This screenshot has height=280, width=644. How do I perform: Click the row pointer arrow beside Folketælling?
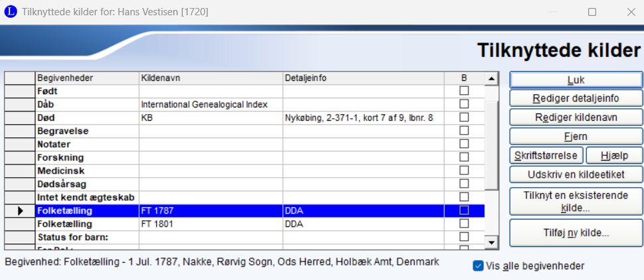coord(19,210)
